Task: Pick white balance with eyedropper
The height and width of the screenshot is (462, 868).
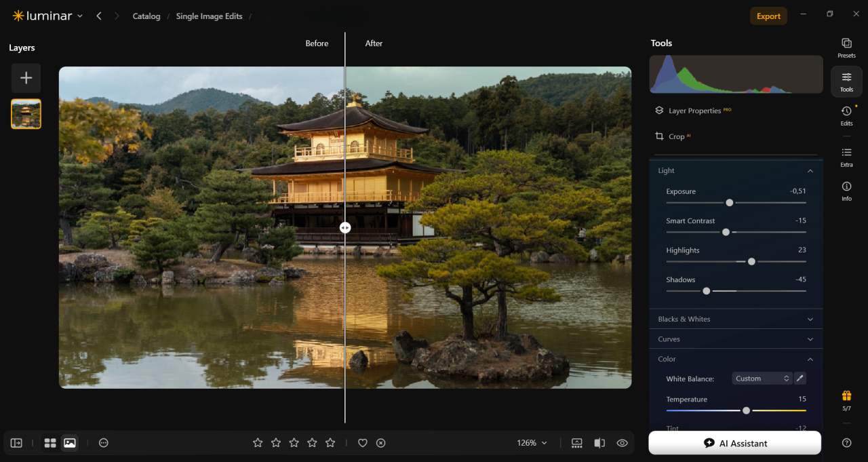Action: coord(800,379)
